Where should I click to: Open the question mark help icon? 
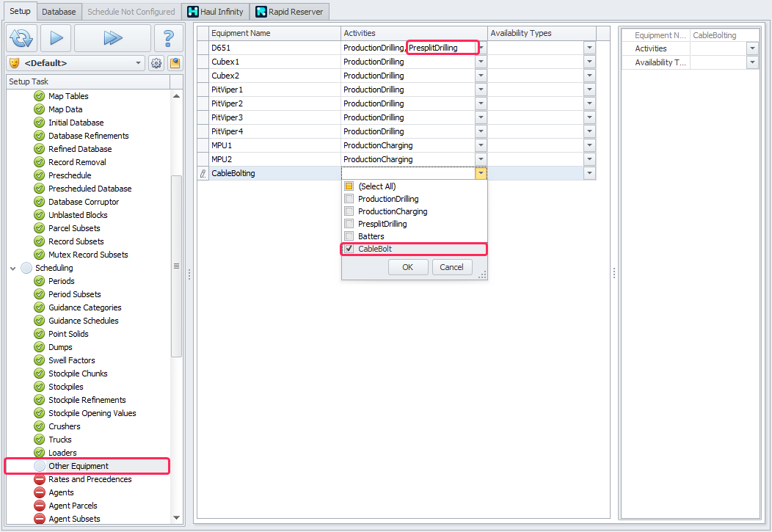[168, 38]
